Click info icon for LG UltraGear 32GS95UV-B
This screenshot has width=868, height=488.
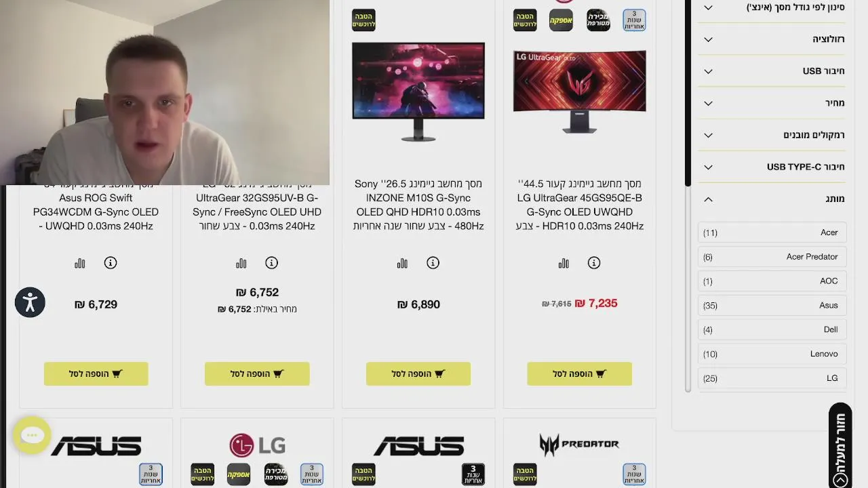point(271,263)
